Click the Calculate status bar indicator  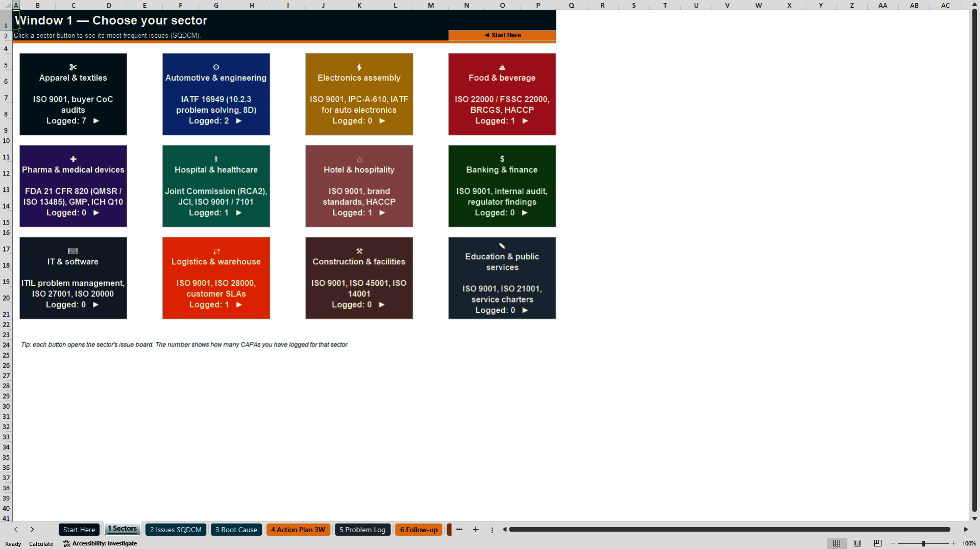pos(41,544)
